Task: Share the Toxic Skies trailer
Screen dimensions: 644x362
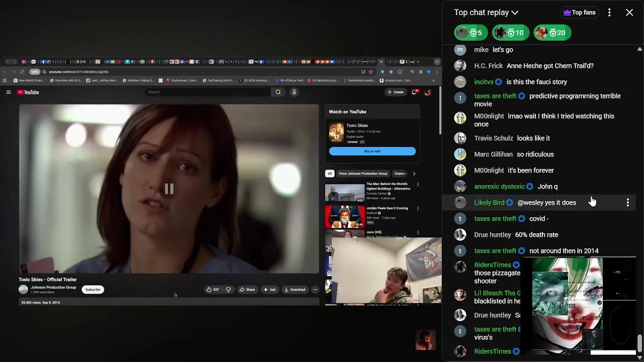Action: pyautogui.click(x=247, y=290)
